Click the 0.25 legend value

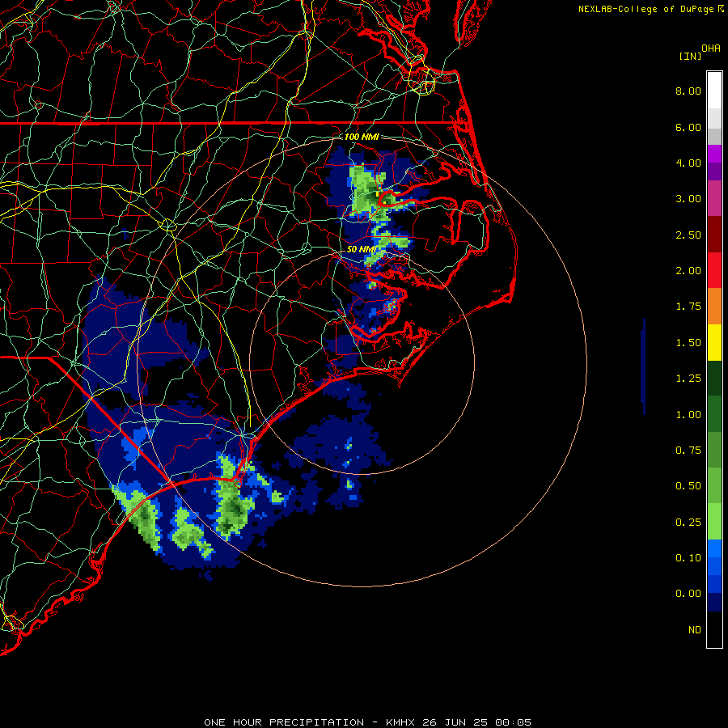pos(688,523)
